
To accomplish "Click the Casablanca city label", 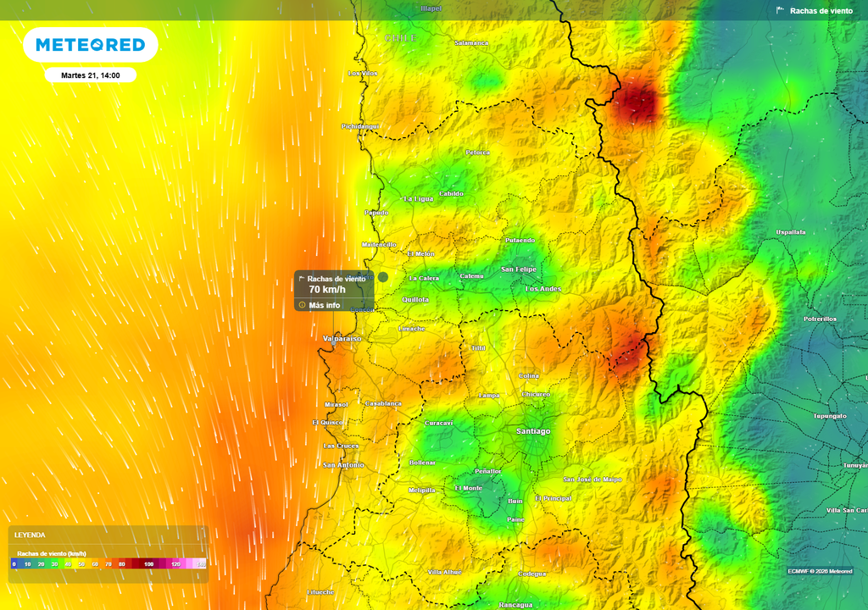I will click(383, 403).
